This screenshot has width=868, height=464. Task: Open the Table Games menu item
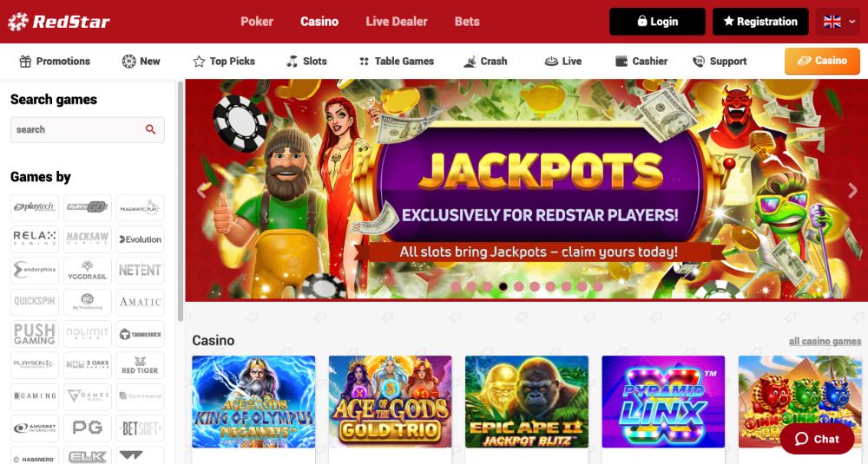tap(397, 62)
